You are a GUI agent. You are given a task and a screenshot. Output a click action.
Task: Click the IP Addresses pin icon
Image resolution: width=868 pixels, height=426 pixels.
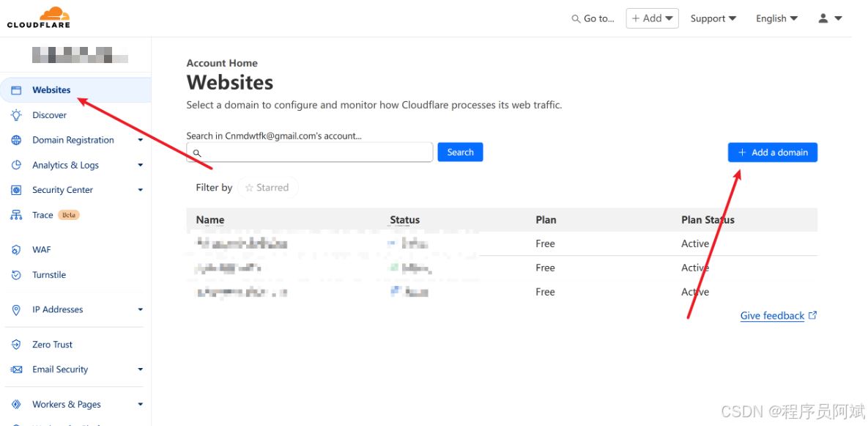(x=16, y=309)
